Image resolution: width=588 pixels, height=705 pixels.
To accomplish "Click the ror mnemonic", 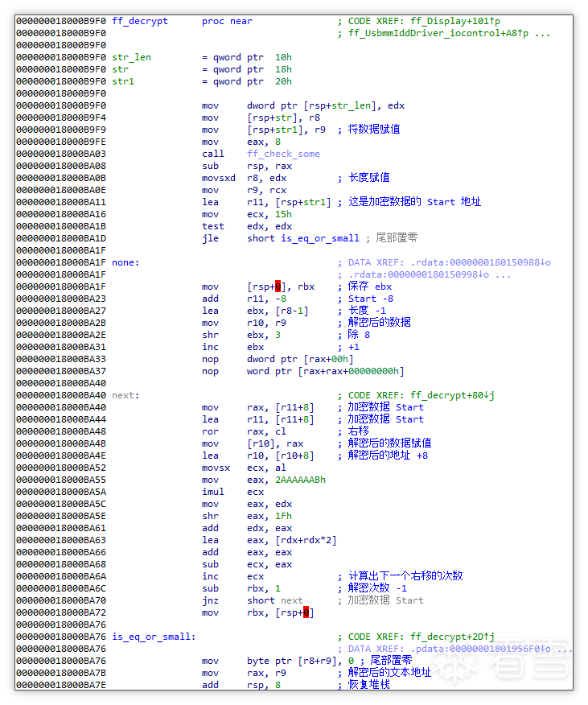I will click(210, 431).
